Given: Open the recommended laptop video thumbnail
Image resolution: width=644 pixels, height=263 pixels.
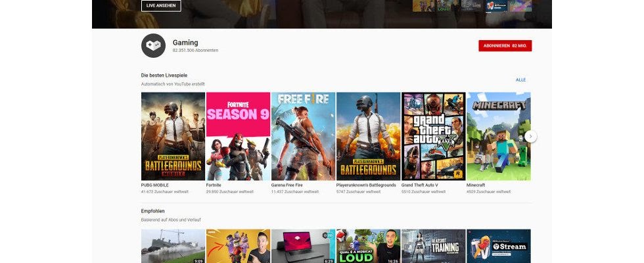Looking at the screenshot, I should tap(303, 246).
